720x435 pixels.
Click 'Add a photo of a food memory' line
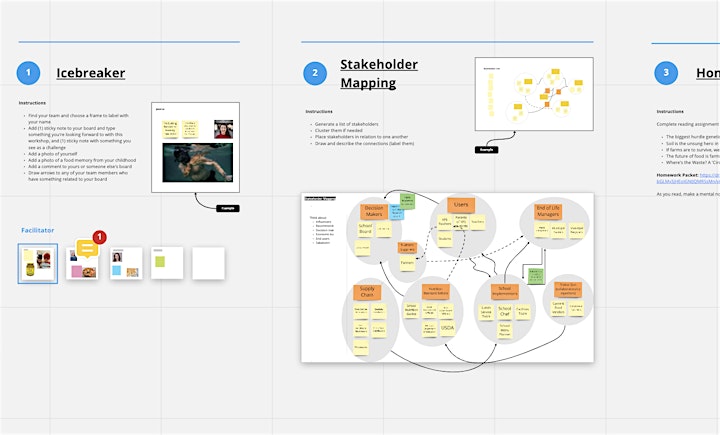pyautogui.click(x=82, y=160)
